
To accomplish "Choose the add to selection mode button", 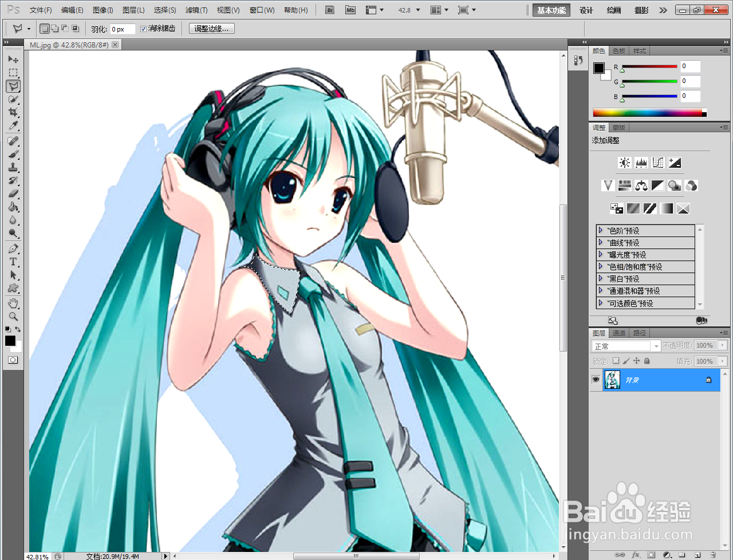I will click(x=54, y=29).
